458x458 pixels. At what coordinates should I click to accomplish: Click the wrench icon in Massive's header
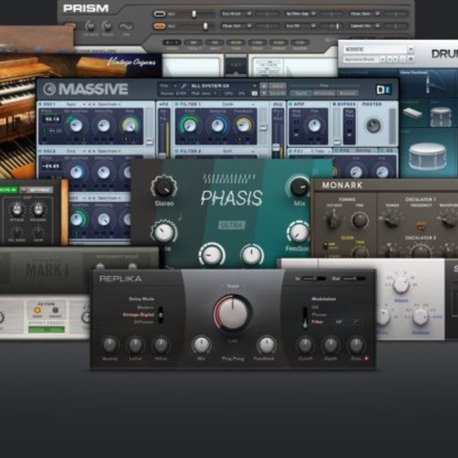(x=184, y=86)
